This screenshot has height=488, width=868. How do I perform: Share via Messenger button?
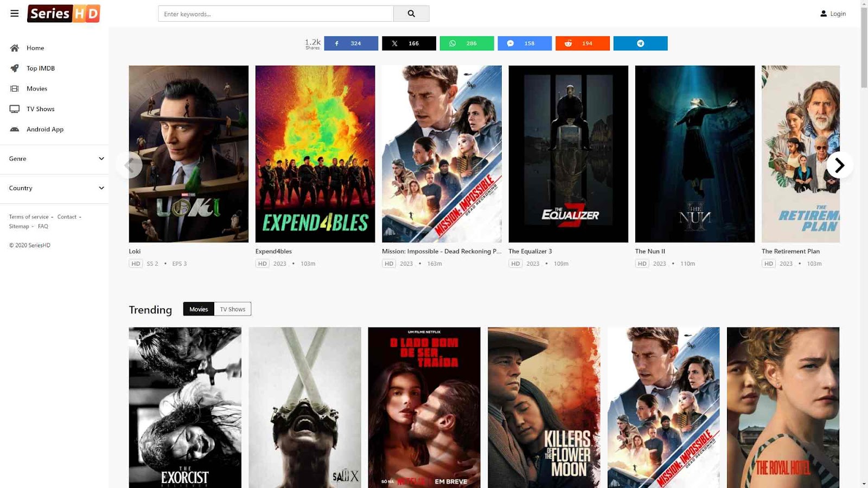(525, 43)
